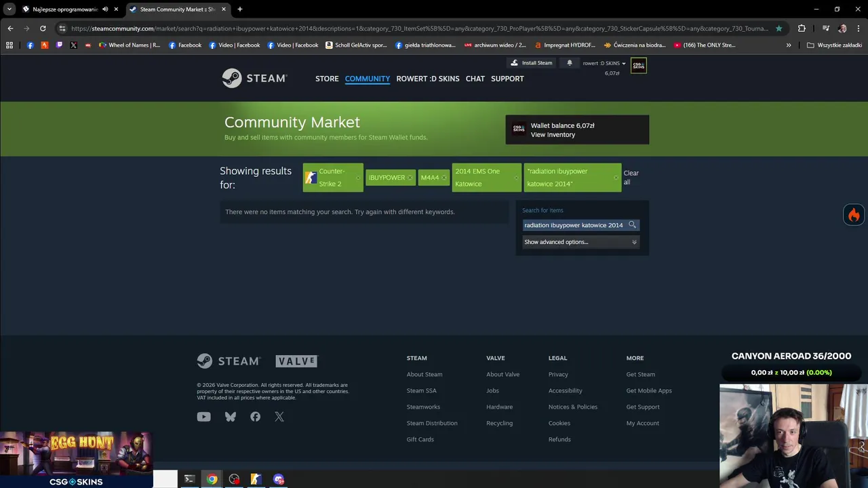Viewport: 868px width, 488px height.
Task: Remove the 2014 EMS One Katowice filter
Action: pyautogui.click(x=516, y=178)
